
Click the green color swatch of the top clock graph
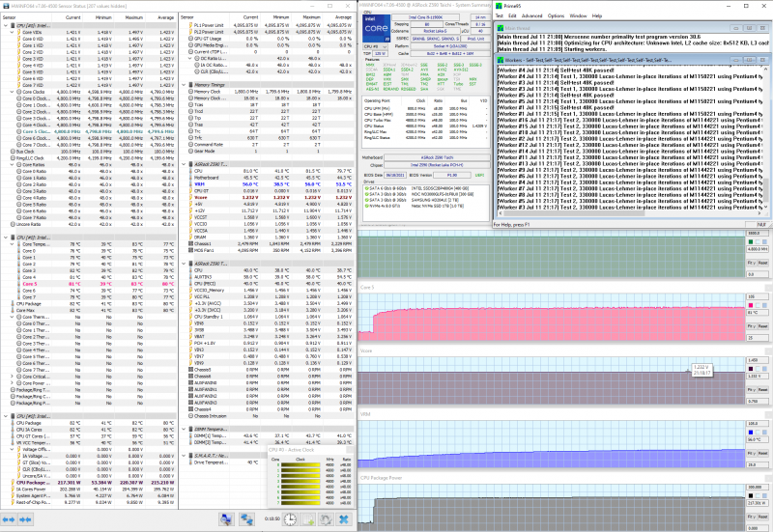pyautogui.click(x=751, y=242)
